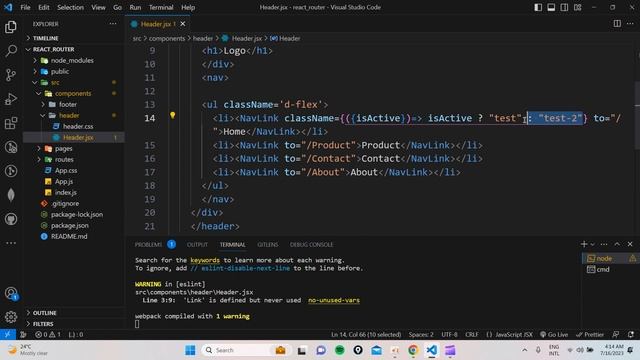
Task: Click the remote window indicator in status bar
Action: point(8,334)
